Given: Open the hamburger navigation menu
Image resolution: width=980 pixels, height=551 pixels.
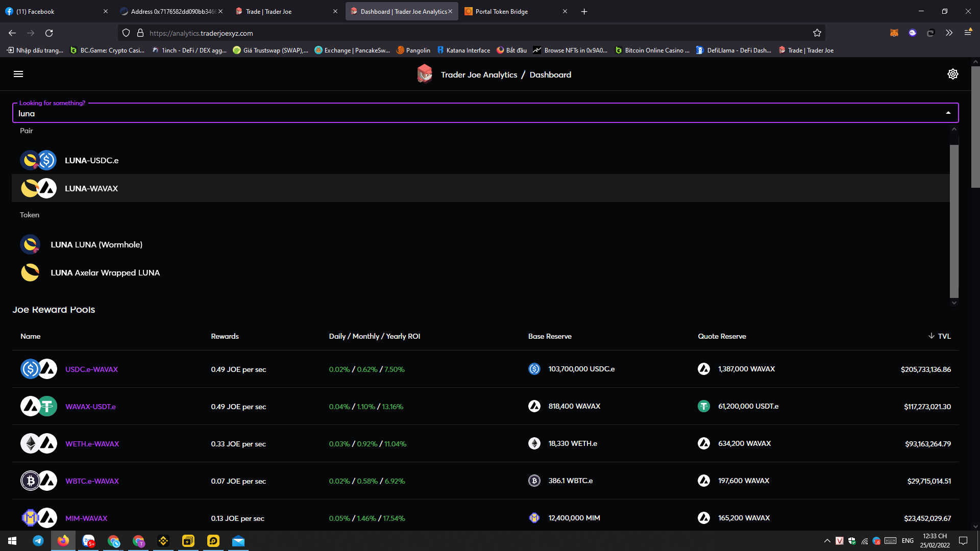Looking at the screenshot, I should [x=18, y=74].
